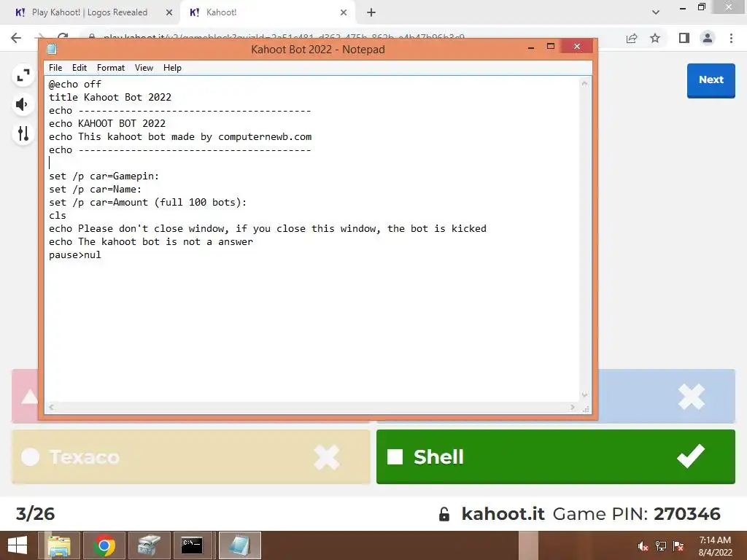Click Next button in Kahoot

(711, 80)
